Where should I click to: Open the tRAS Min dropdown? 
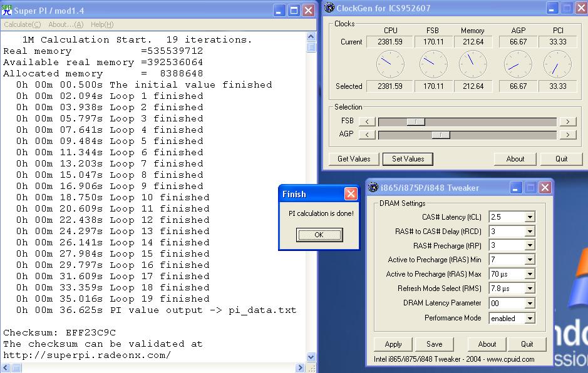(x=530, y=260)
